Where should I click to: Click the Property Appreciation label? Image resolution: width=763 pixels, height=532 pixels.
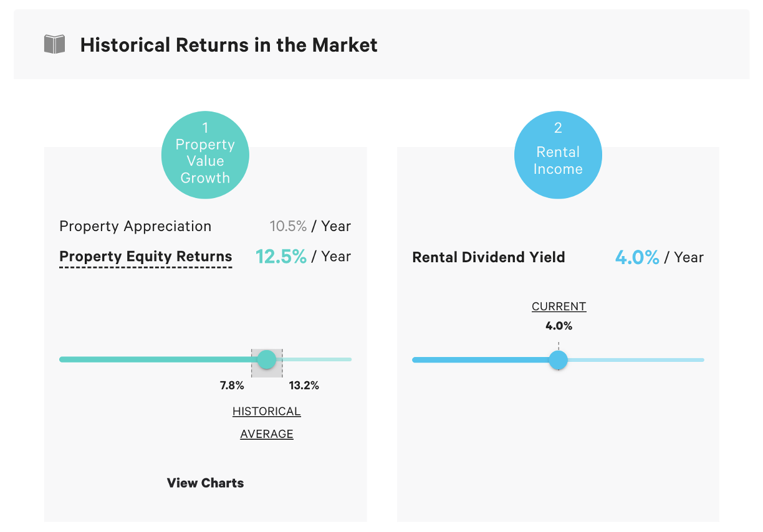(135, 226)
